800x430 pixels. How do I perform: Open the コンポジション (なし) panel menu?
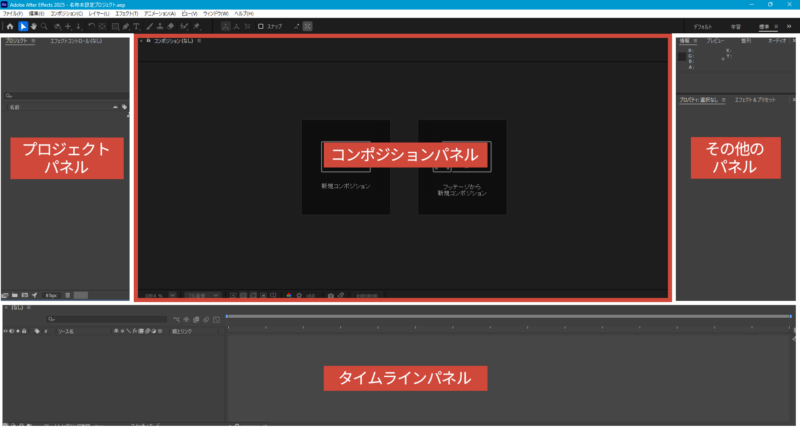(x=199, y=41)
